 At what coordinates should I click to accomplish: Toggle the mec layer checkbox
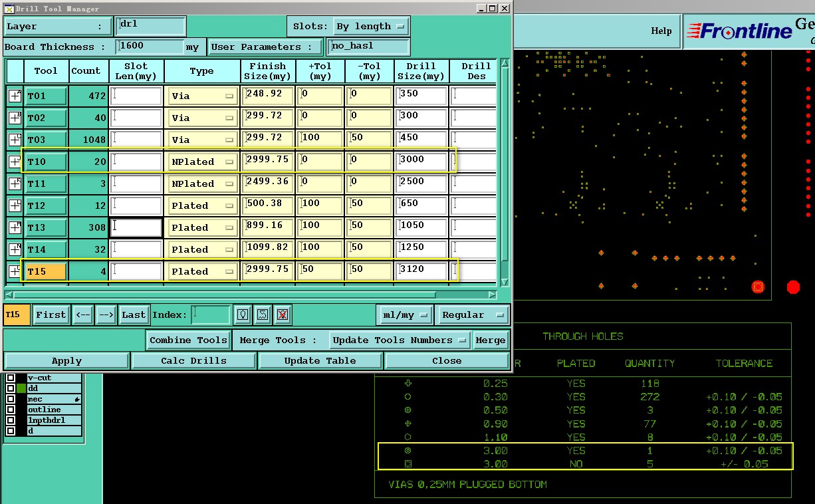[x=11, y=399]
